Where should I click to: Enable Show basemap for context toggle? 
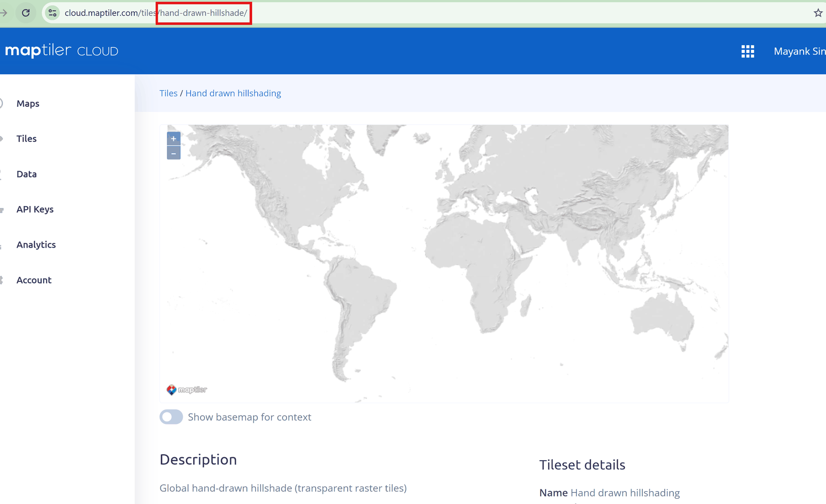coord(171,417)
